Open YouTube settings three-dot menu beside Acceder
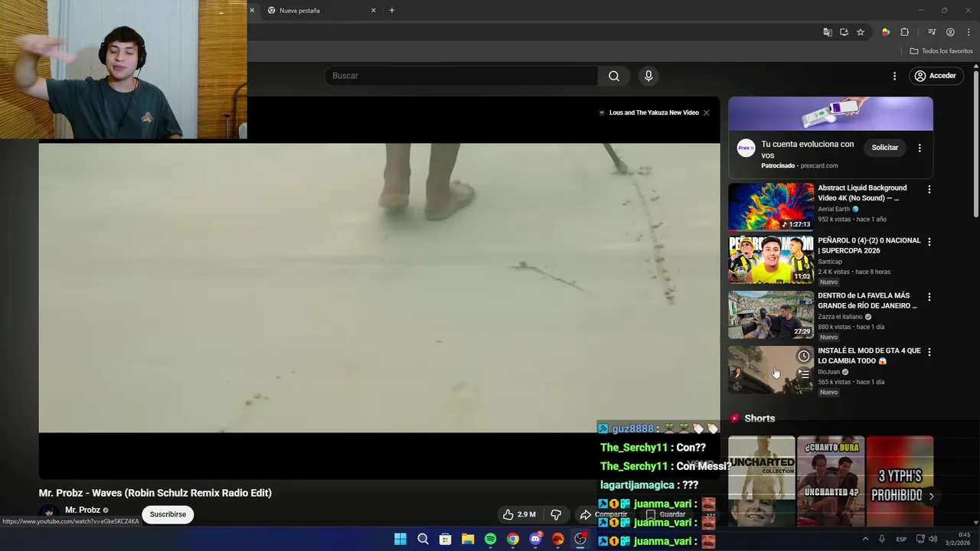 894,76
